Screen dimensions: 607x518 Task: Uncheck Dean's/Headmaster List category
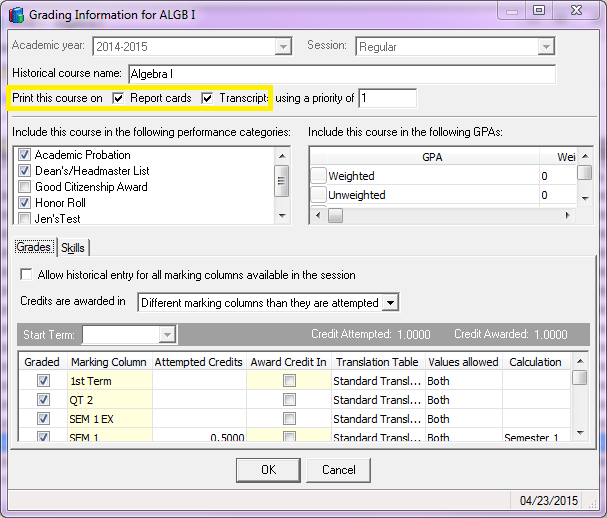[24, 171]
